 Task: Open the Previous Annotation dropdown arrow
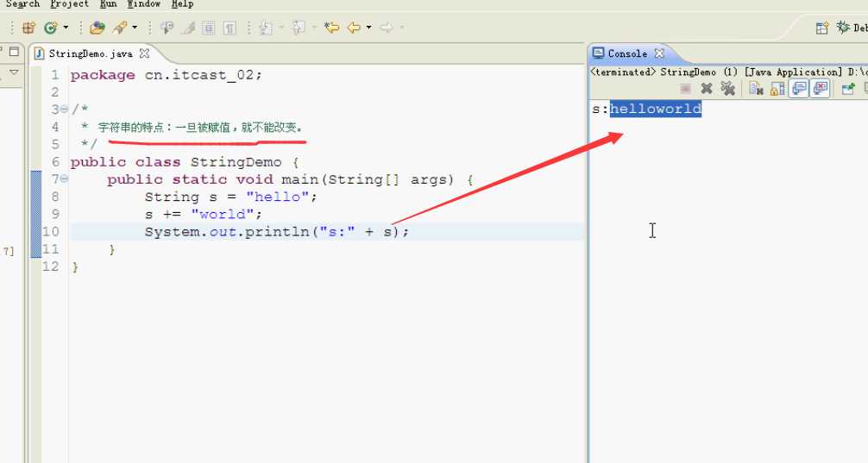tap(313, 27)
